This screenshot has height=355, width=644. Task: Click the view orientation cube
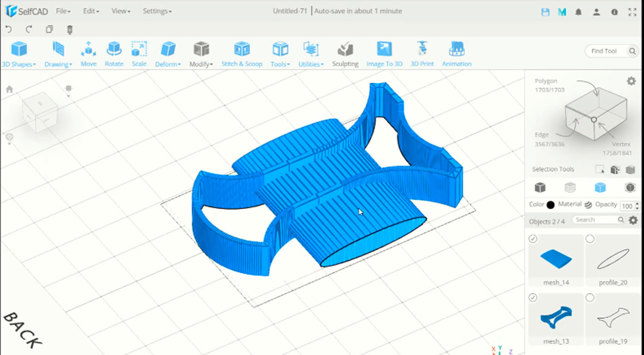tap(40, 112)
